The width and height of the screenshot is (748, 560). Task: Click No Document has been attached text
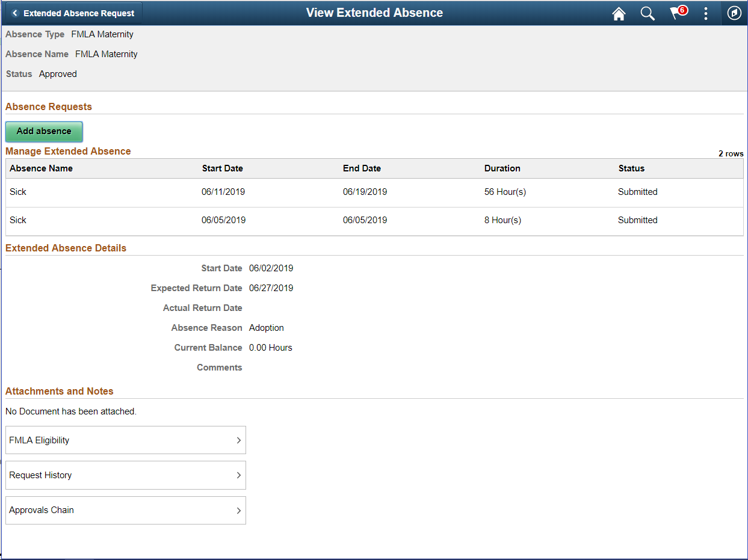(x=71, y=411)
